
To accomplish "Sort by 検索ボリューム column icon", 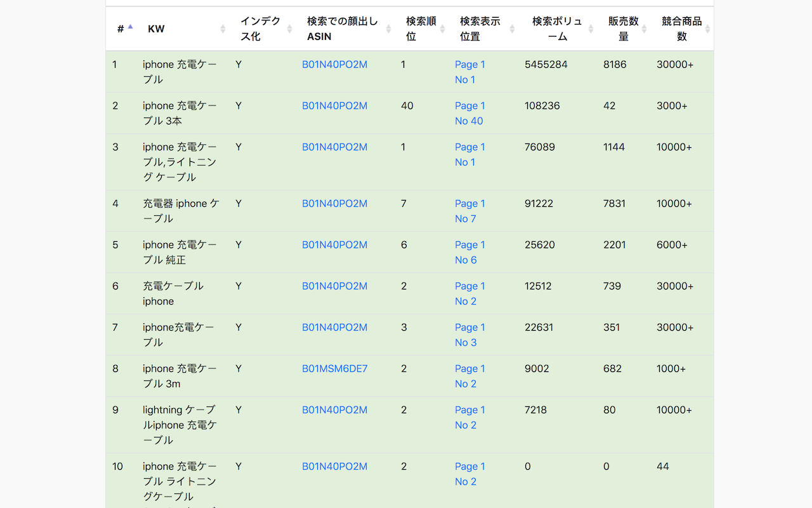I will 591,29.
